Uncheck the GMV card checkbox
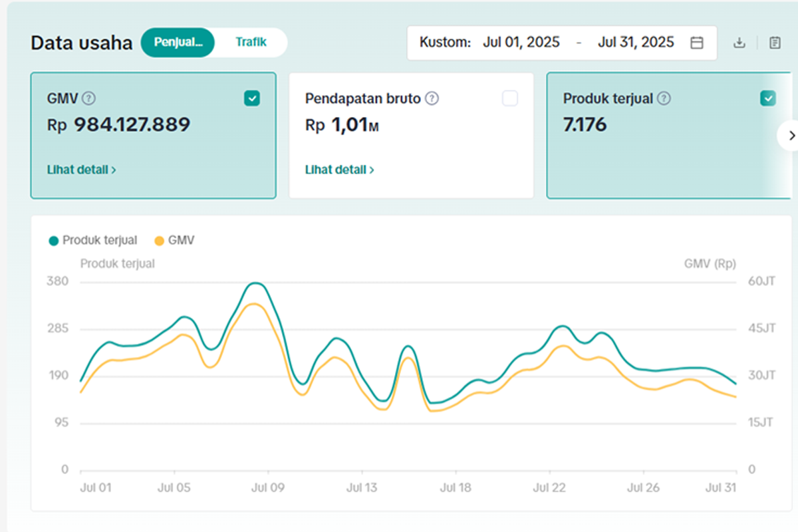Screen dimensions: 798x532 pos(252,99)
